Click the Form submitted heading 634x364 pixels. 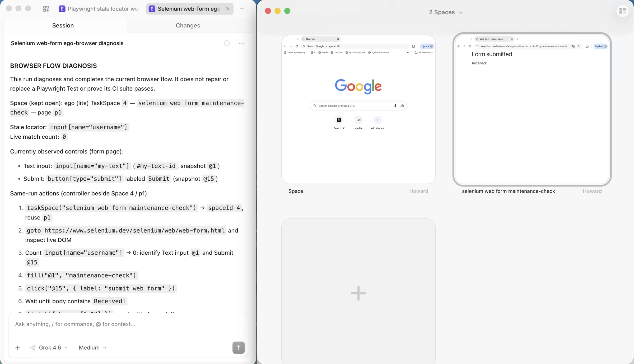492,54
